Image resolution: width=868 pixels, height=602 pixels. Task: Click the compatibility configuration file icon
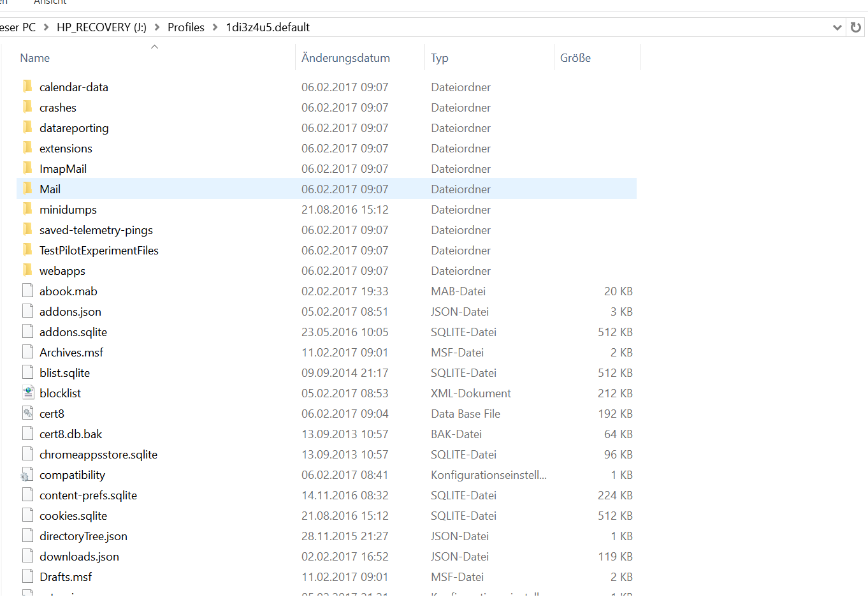(x=27, y=475)
